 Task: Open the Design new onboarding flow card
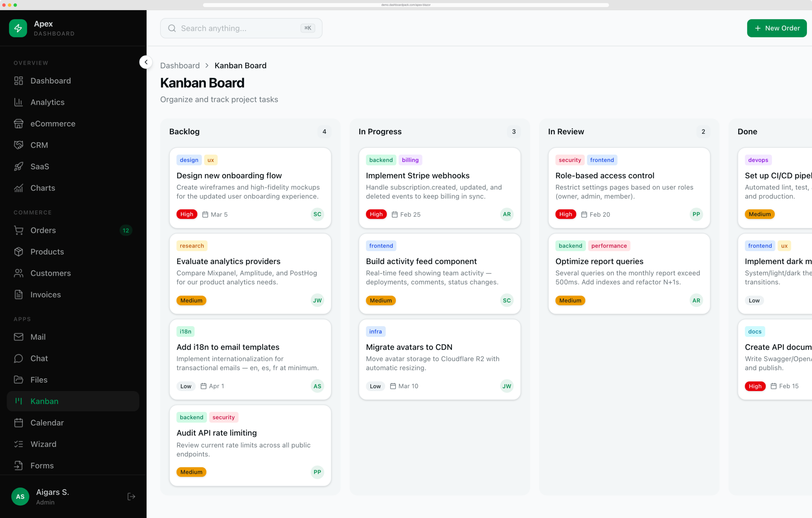pyautogui.click(x=250, y=188)
